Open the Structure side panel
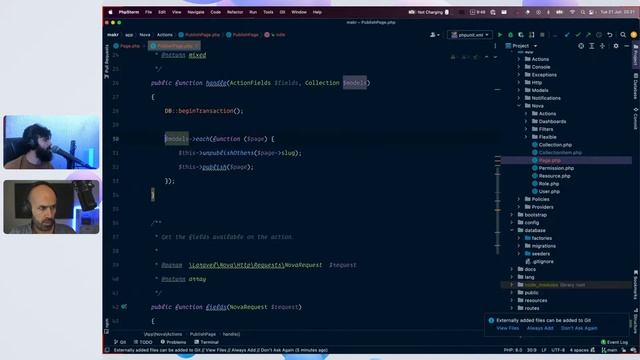640x360 pixels. click(x=636, y=320)
